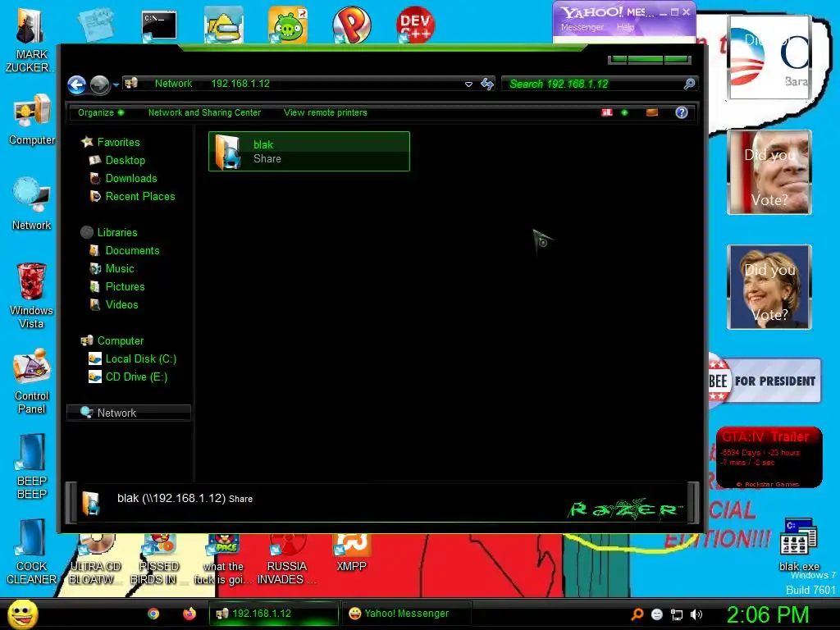Open Recent Places in Favorites
Image resolution: width=840 pixels, height=630 pixels.
[139, 197]
